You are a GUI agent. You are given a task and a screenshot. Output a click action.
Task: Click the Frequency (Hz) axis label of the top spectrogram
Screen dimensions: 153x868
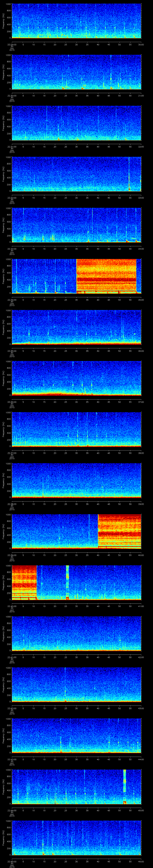(x=3, y=21)
